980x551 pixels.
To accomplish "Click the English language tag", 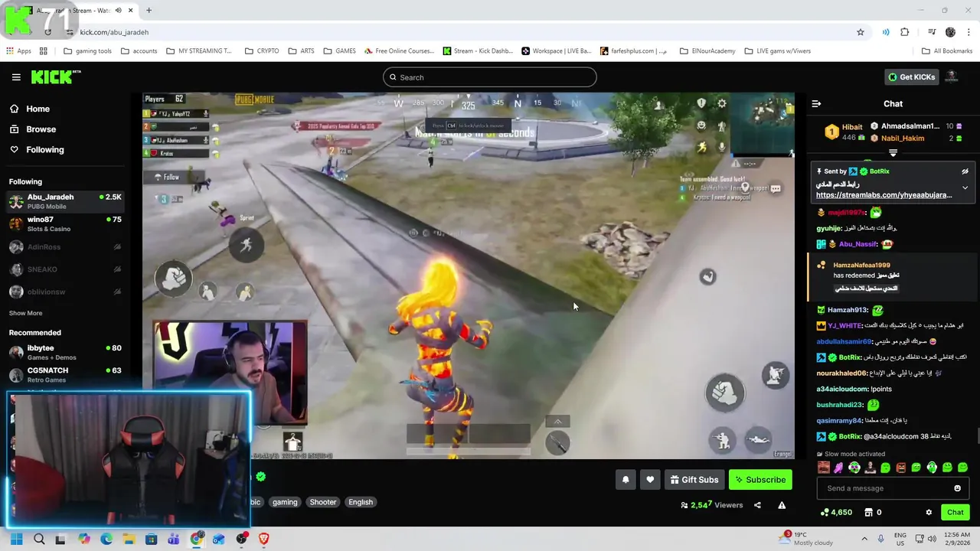I will click(x=361, y=502).
